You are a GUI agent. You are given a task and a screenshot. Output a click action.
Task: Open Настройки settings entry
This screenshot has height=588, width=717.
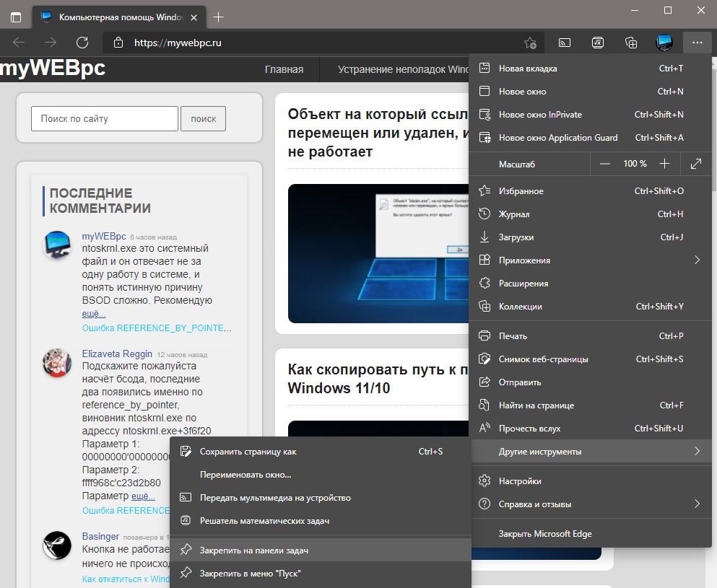[591, 481]
